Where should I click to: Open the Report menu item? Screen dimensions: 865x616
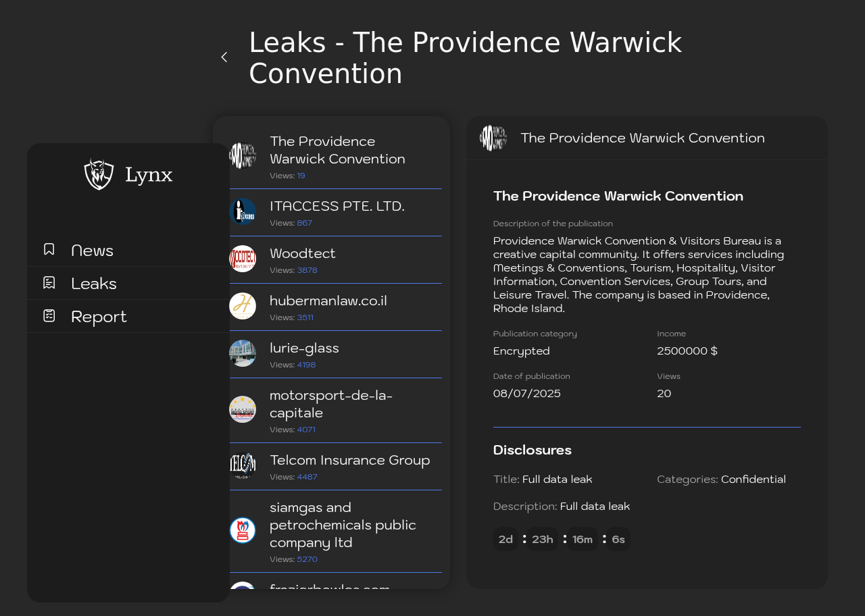pyautogui.click(x=128, y=316)
